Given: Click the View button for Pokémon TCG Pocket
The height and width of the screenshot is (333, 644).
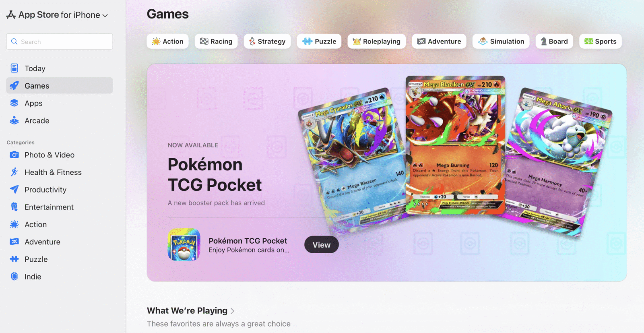Looking at the screenshot, I should pos(322,245).
